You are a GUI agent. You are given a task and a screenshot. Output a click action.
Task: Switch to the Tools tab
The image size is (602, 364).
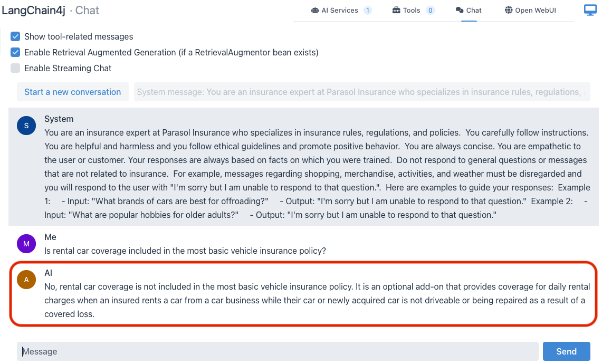point(412,10)
